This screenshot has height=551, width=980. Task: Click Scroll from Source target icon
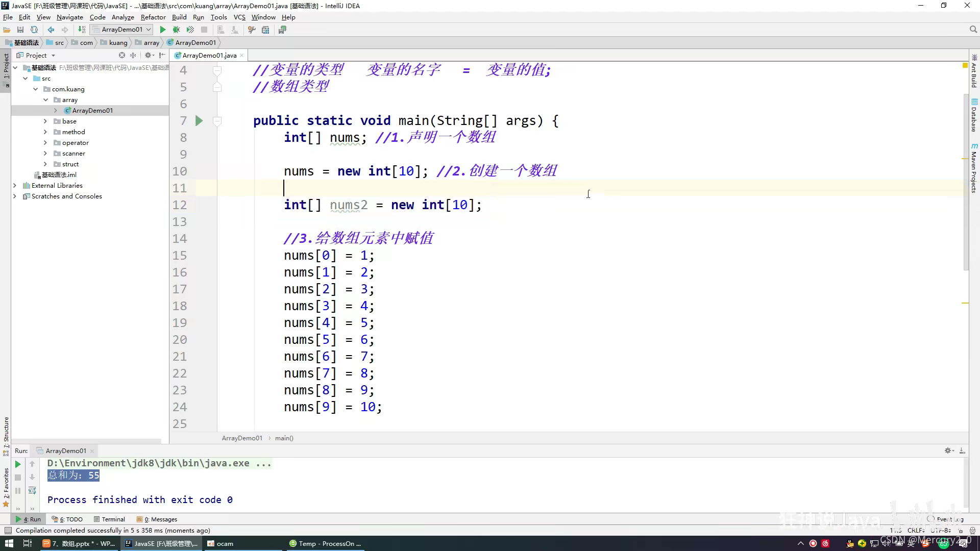[x=122, y=55]
